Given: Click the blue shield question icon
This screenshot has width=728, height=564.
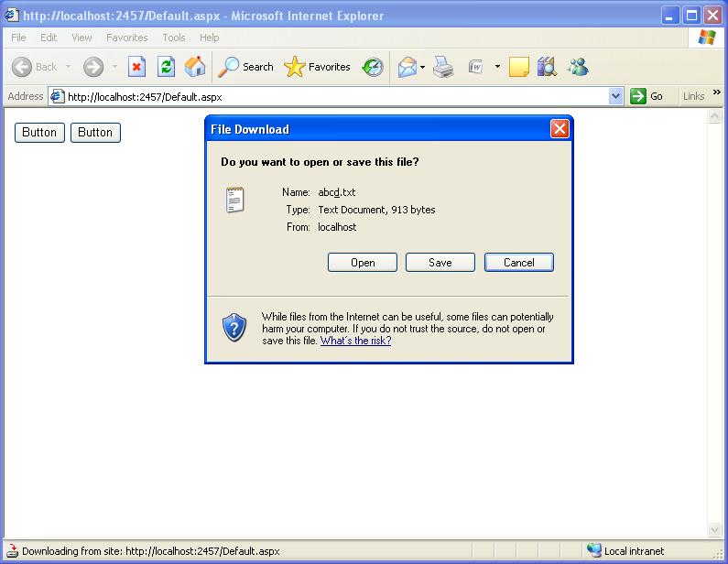Looking at the screenshot, I should [x=234, y=327].
